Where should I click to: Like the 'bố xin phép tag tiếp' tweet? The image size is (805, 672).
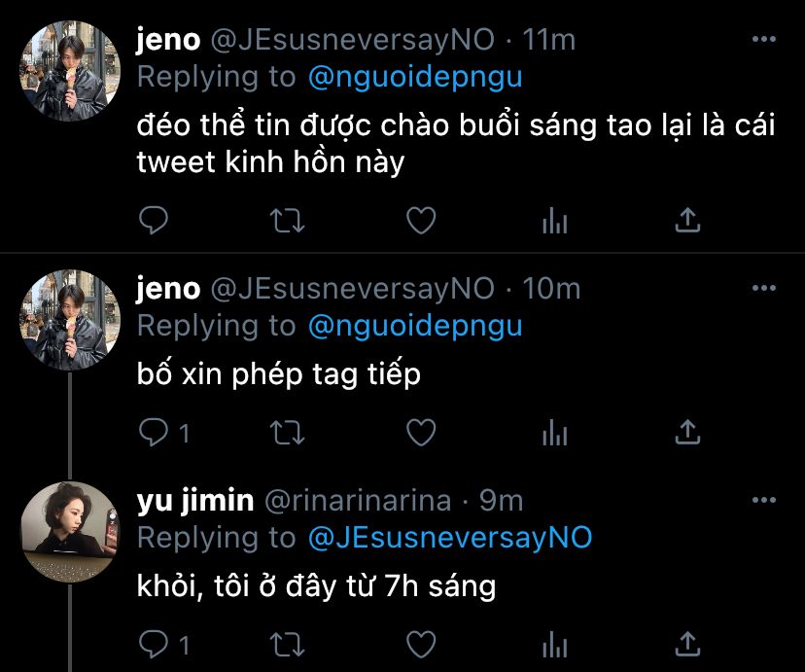pos(420,432)
